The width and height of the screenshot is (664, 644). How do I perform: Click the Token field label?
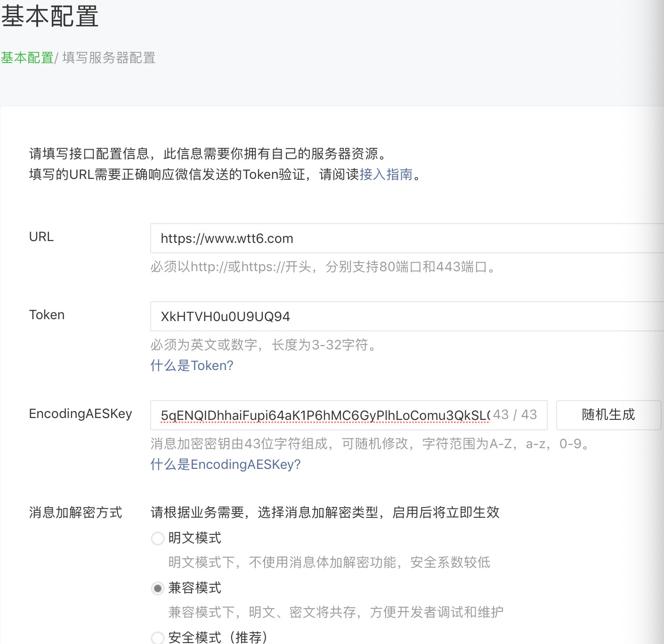[x=47, y=314]
